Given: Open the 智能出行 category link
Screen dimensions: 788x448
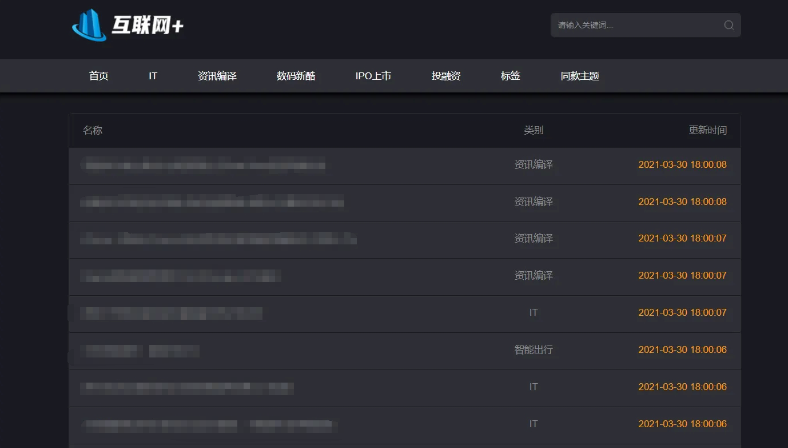Looking at the screenshot, I should (x=533, y=350).
